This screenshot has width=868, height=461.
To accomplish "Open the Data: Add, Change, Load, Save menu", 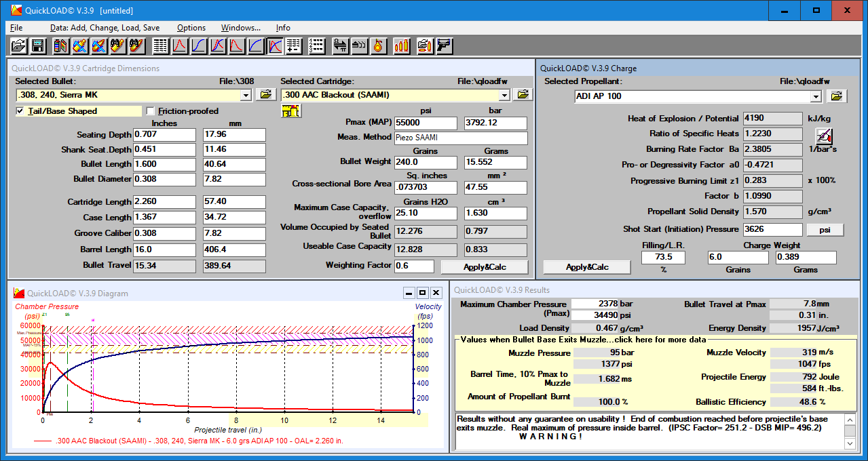I will [105, 28].
